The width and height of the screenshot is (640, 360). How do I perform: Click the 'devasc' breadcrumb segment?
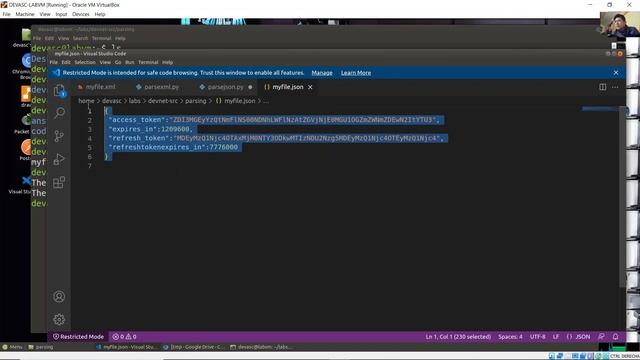(x=111, y=101)
